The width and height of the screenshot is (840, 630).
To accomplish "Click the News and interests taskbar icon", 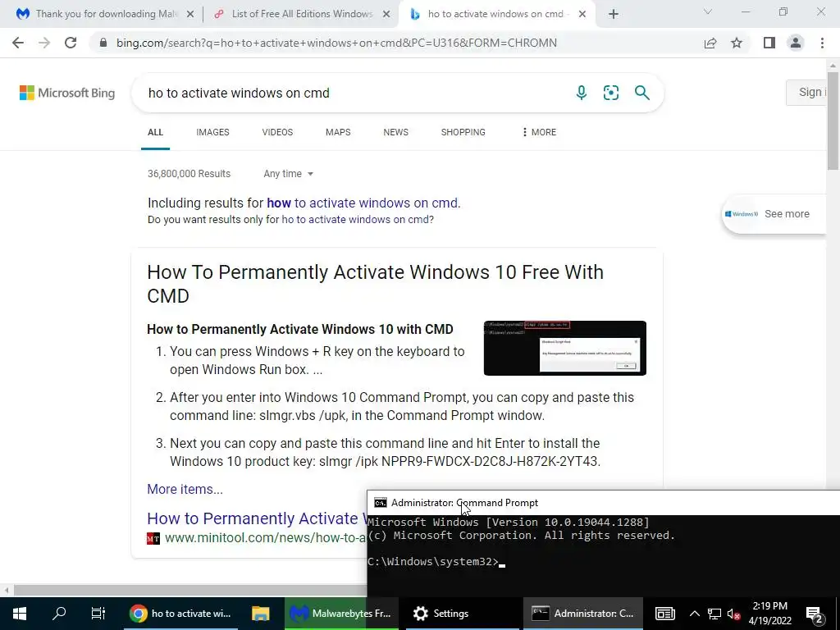I will pyautogui.click(x=664, y=614).
